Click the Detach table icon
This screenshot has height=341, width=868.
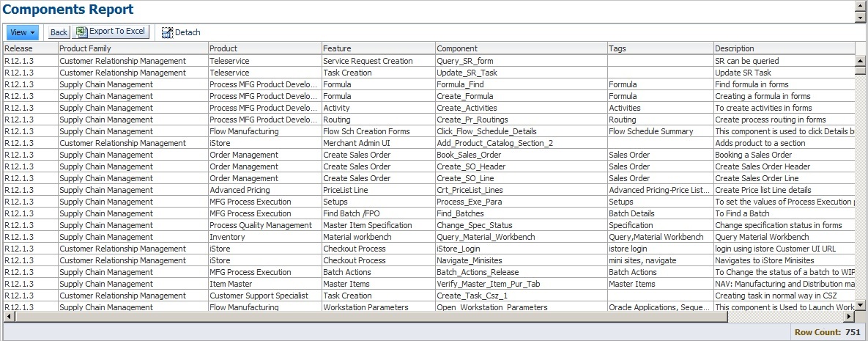[x=166, y=33]
